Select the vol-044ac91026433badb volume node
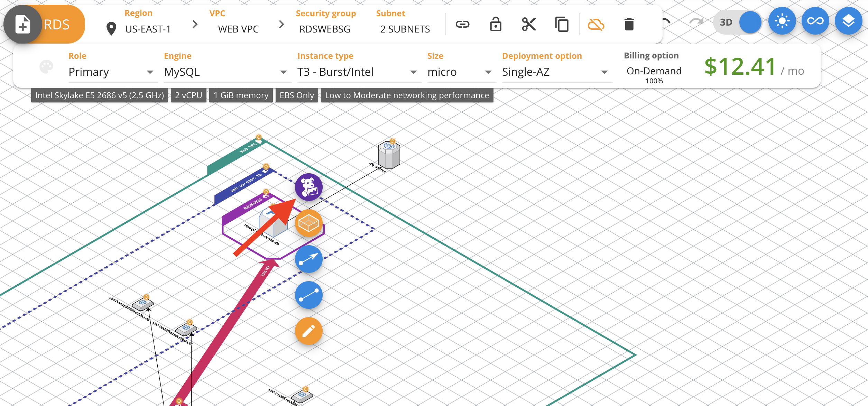The width and height of the screenshot is (868, 406). pos(143,303)
